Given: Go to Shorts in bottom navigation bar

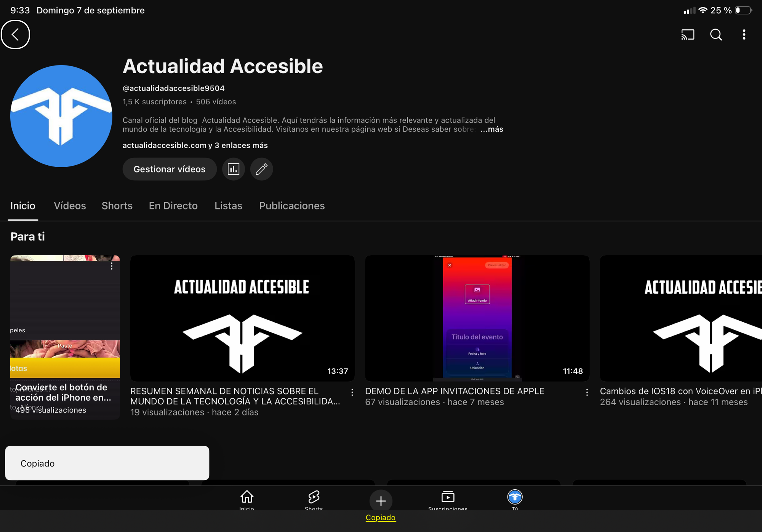Looking at the screenshot, I should pyautogui.click(x=314, y=500).
